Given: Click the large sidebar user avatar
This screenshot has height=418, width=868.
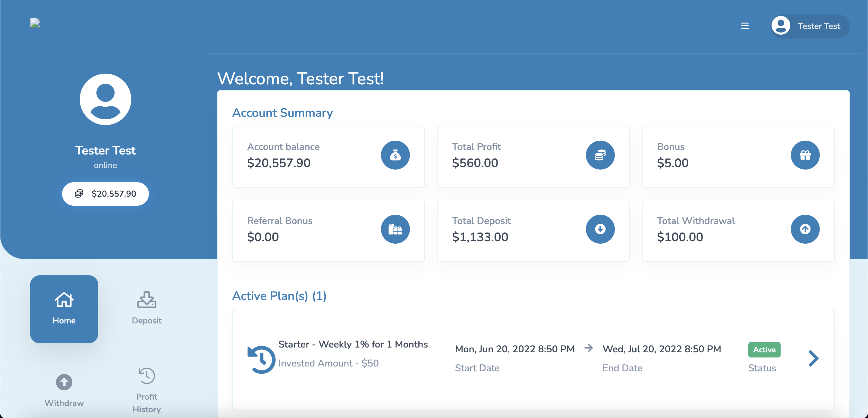Looking at the screenshot, I should [x=105, y=99].
